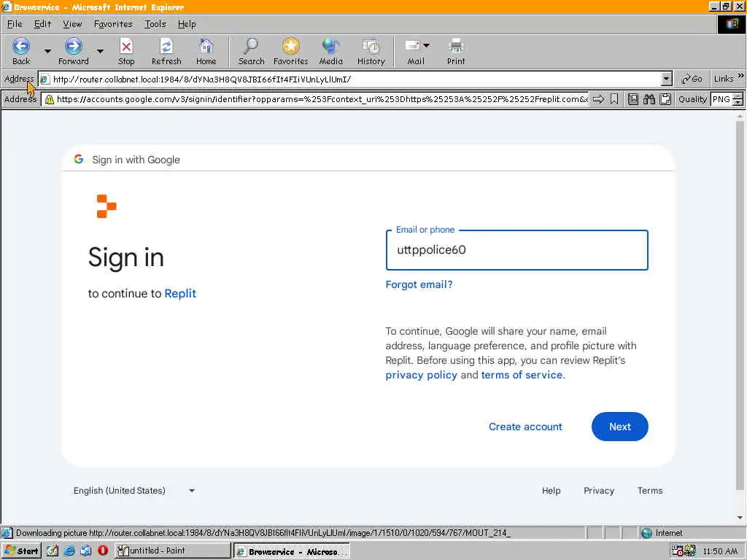Open the File menu

(x=15, y=24)
